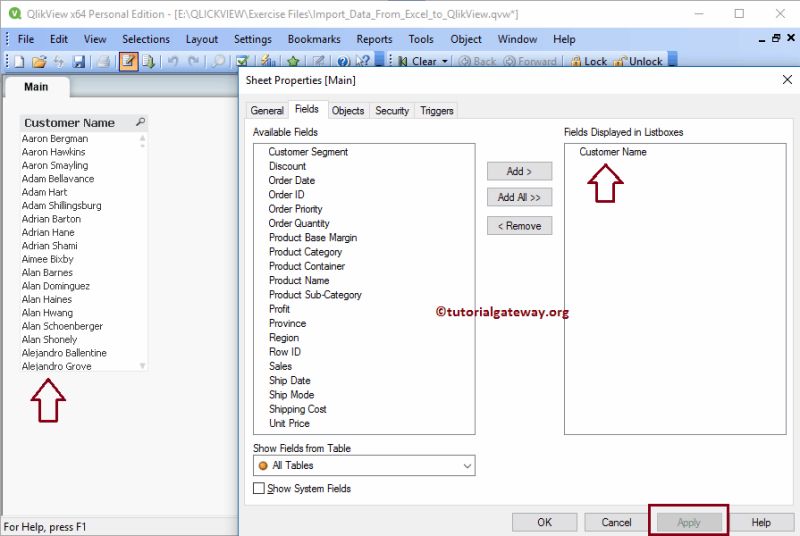Click the Cancel button
Image resolution: width=800 pixels, height=536 pixels.
point(616,522)
